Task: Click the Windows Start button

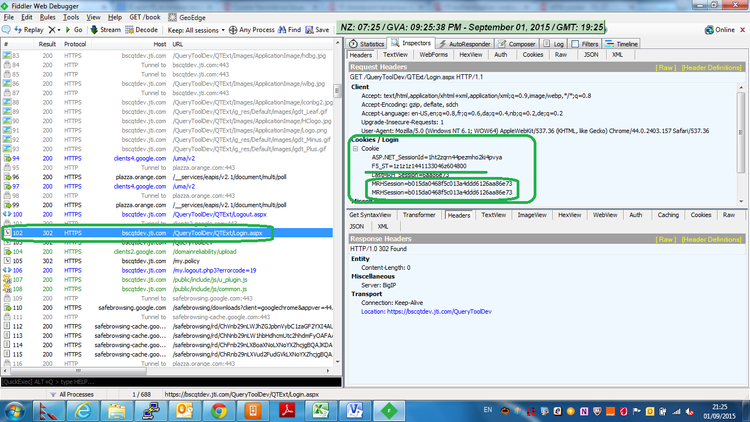Action: [15, 411]
